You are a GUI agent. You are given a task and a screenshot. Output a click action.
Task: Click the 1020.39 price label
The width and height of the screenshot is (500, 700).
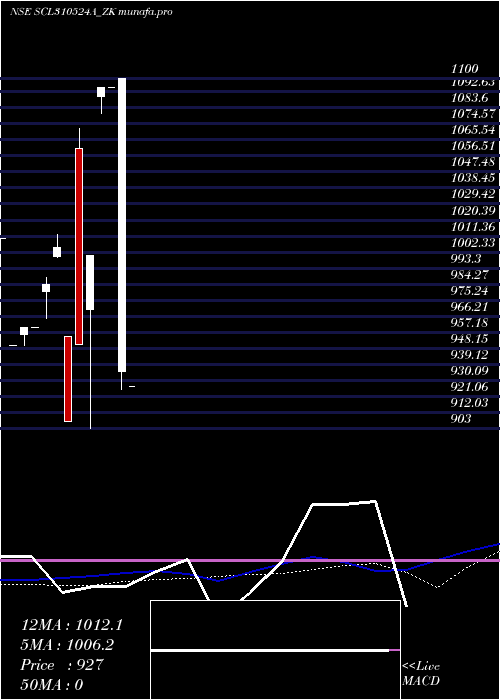(x=473, y=210)
